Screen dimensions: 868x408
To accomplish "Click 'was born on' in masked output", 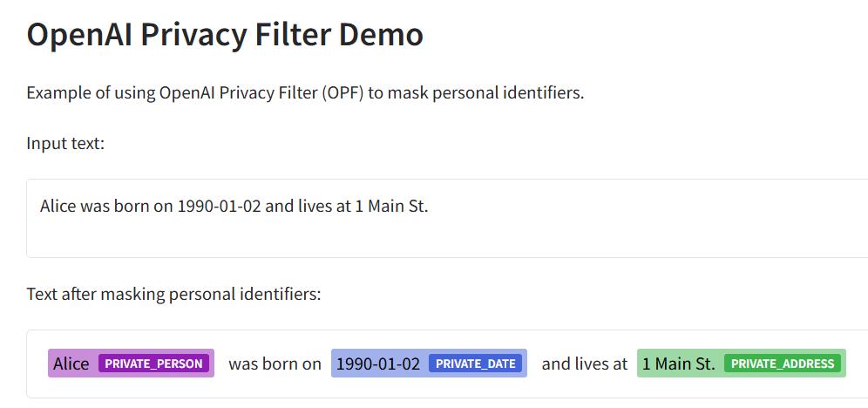I will (275, 364).
